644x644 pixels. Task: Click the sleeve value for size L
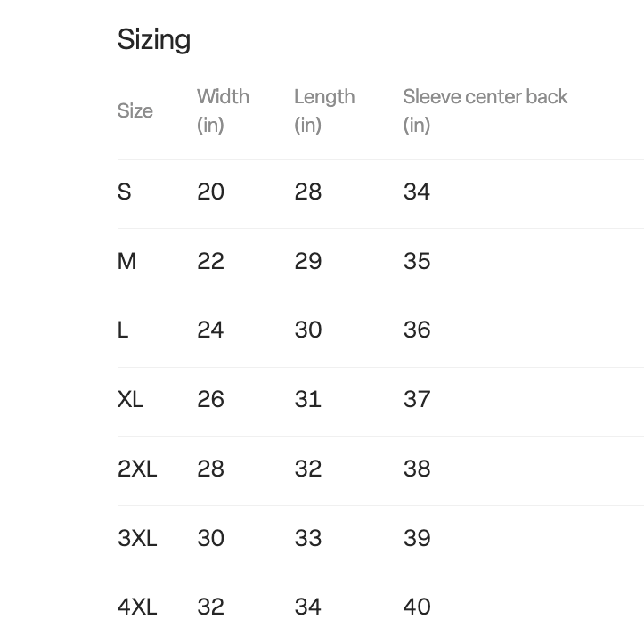pyautogui.click(x=417, y=330)
